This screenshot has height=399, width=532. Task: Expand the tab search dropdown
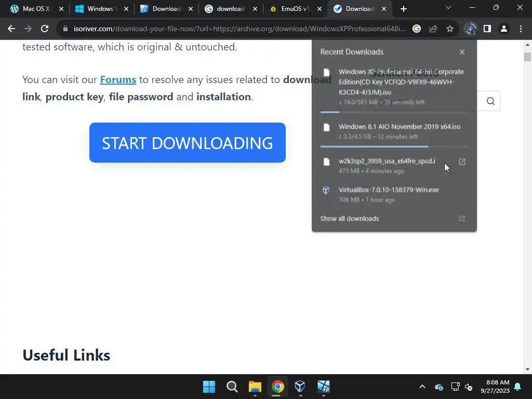[x=448, y=7]
